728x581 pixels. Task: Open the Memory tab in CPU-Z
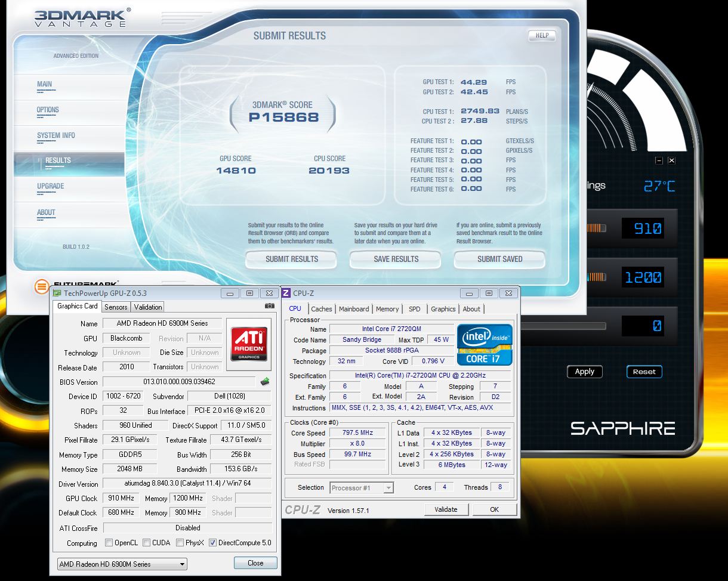coord(387,309)
